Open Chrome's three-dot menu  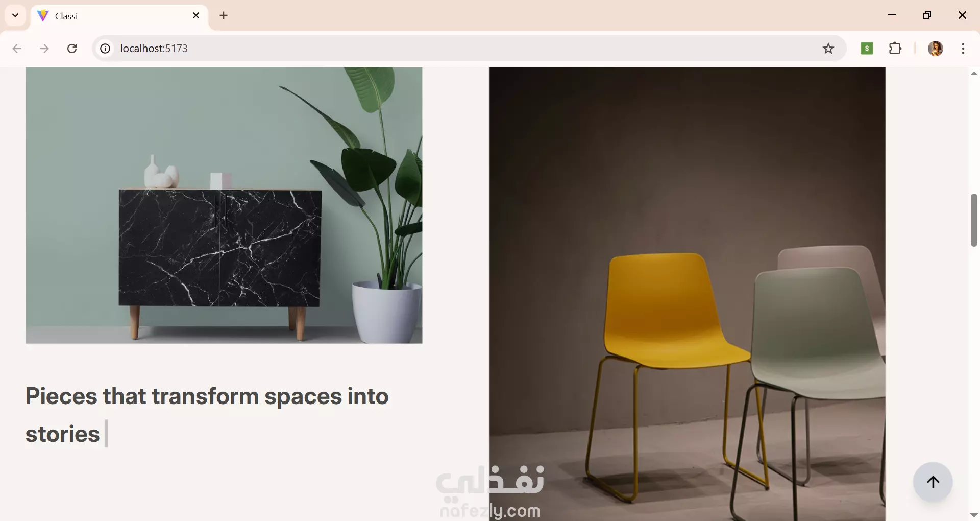pyautogui.click(x=963, y=49)
